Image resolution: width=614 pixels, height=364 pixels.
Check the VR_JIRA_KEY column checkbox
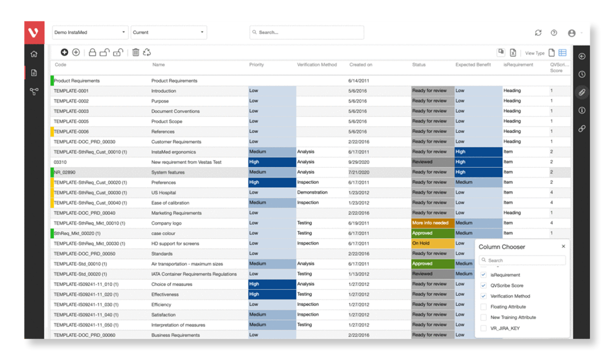pyautogui.click(x=483, y=328)
